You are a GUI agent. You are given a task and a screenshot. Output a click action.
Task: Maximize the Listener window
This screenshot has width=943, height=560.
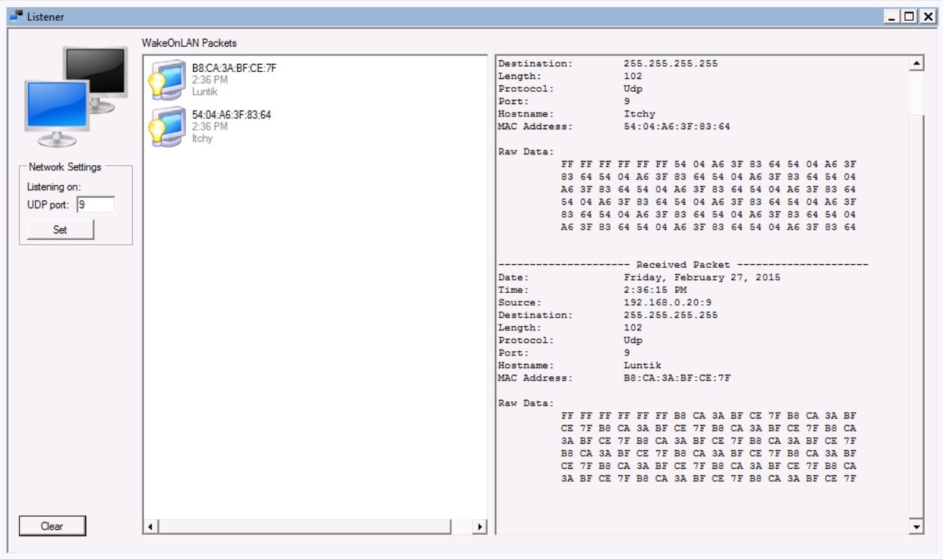(910, 17)
